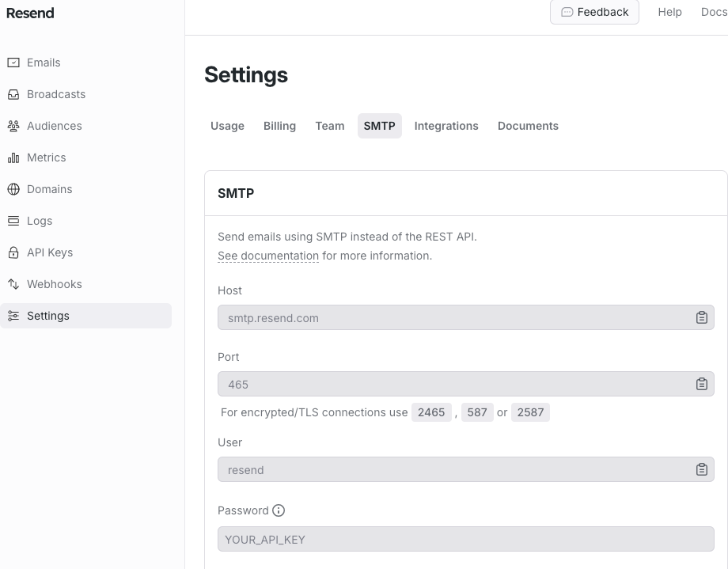Click the Password field with YOUR_API_KEY
The image size is (728, 569).
click(465, 539)
